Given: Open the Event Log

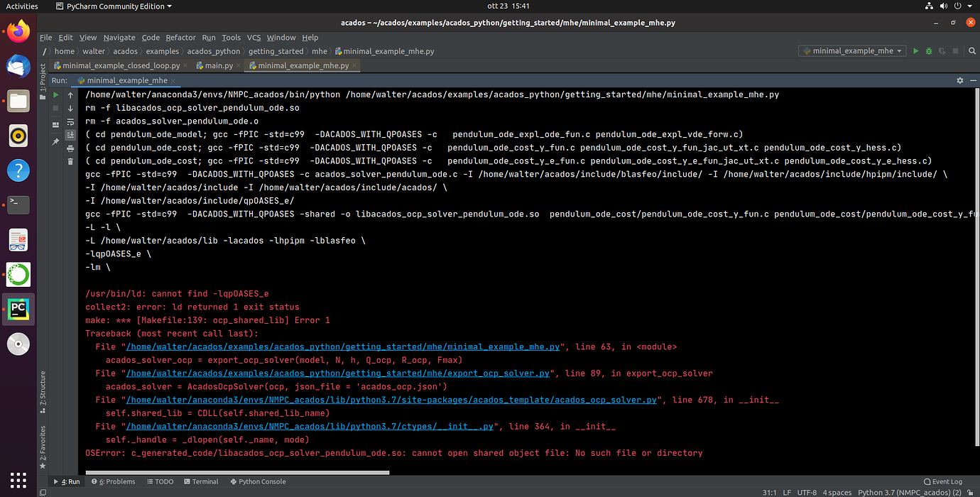Looking at the screenshot, I should (x=943, y=481).
